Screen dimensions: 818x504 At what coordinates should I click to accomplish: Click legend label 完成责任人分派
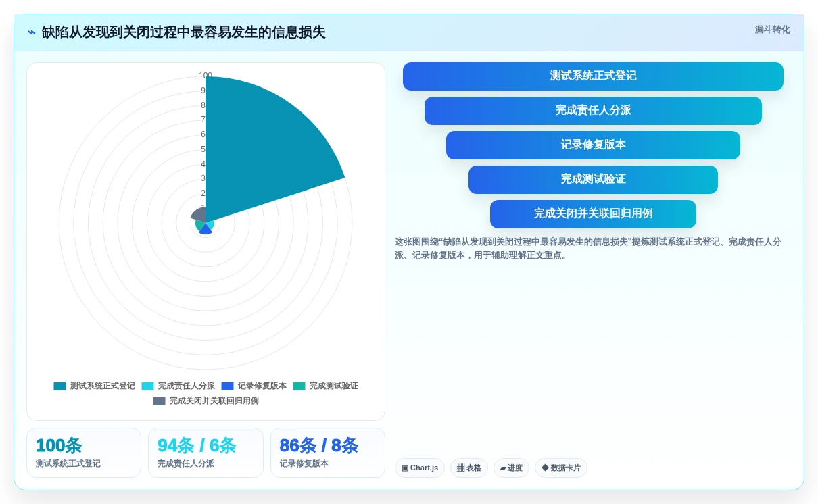click(187, 386)
